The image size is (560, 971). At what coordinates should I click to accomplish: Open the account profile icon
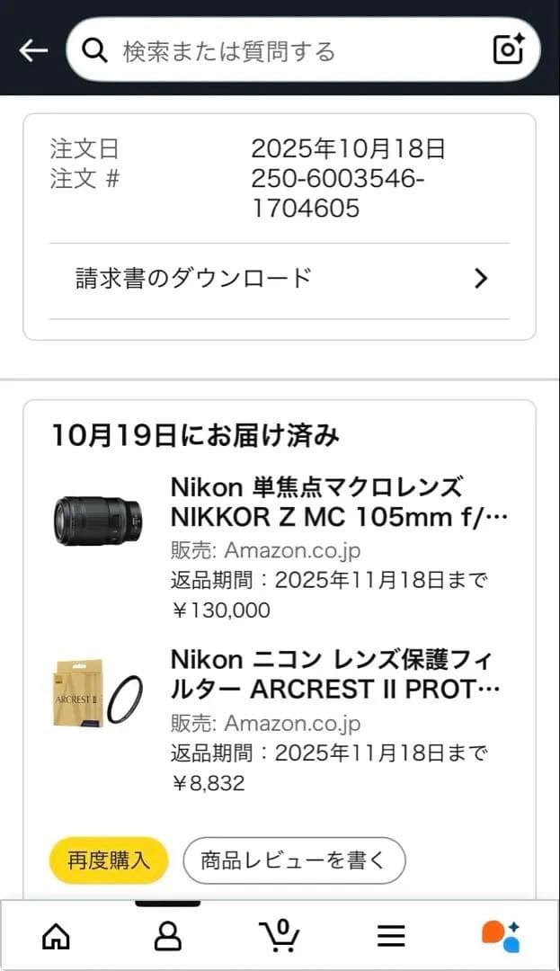pyautogui.click(x=167, y=937)
